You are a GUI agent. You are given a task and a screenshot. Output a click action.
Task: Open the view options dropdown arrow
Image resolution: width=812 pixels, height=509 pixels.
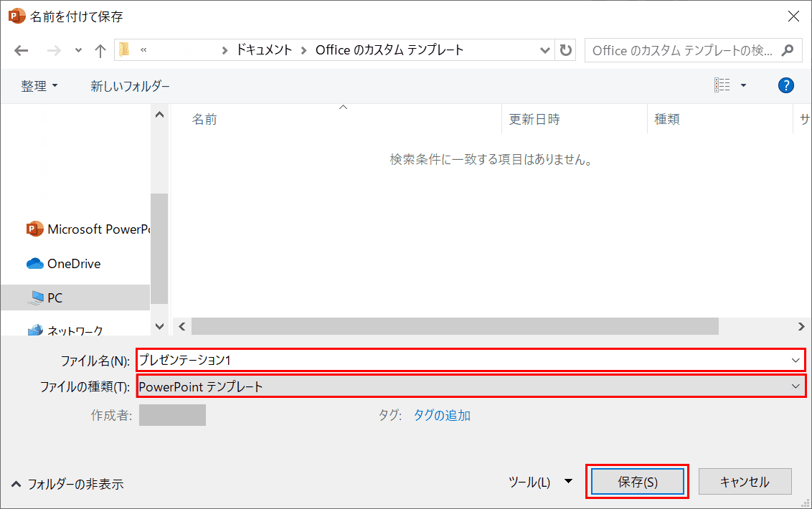[743, 85]
